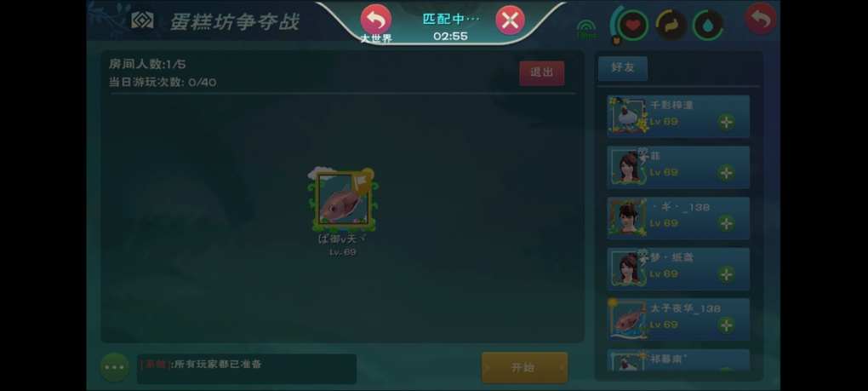Tap the yellow curved-arrow status icon
The height and width of the screenshot is (391, 868).
point(671,26)
